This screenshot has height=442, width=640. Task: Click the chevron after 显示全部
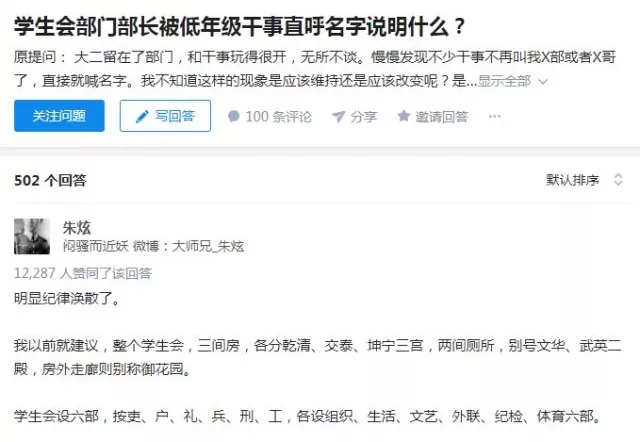click(542, 82)
